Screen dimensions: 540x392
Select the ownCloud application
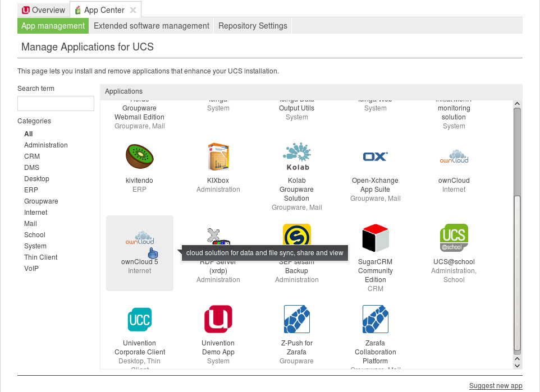454,156
